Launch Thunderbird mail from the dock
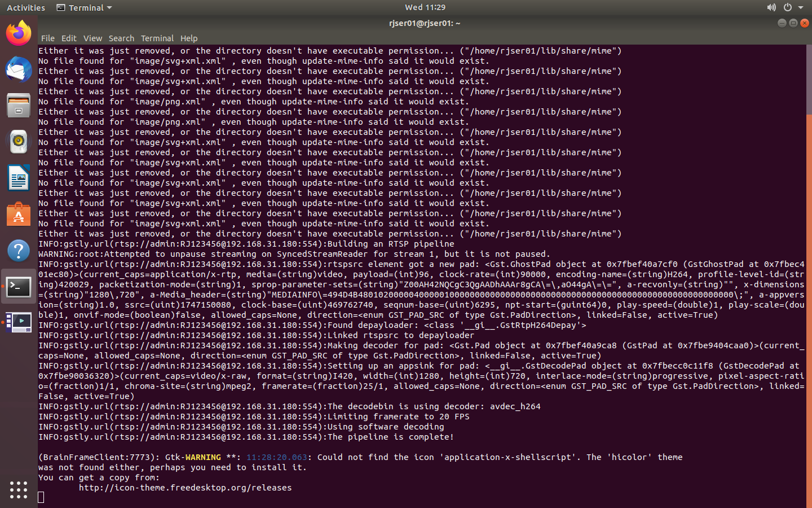This screenshot has width=812, height=508. pos(19,69)
